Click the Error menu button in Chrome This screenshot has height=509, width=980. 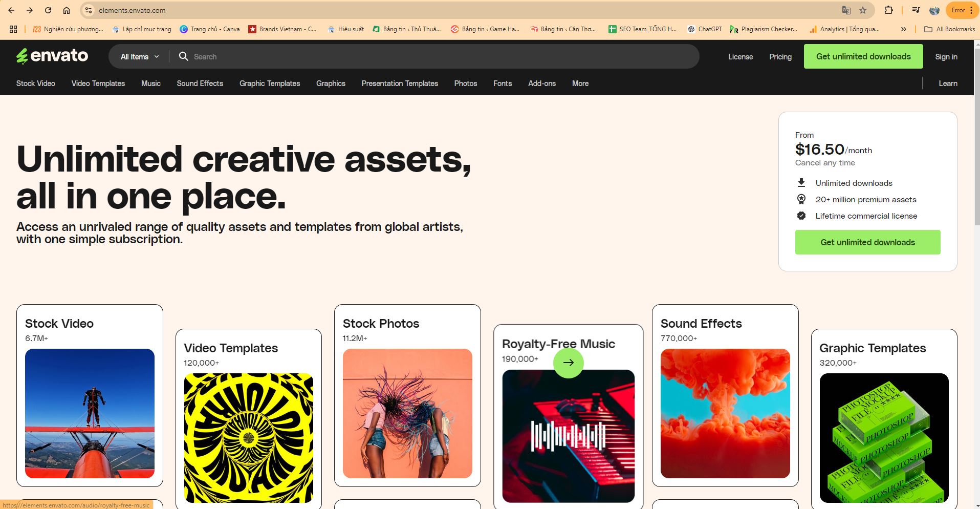pos(962,10)
